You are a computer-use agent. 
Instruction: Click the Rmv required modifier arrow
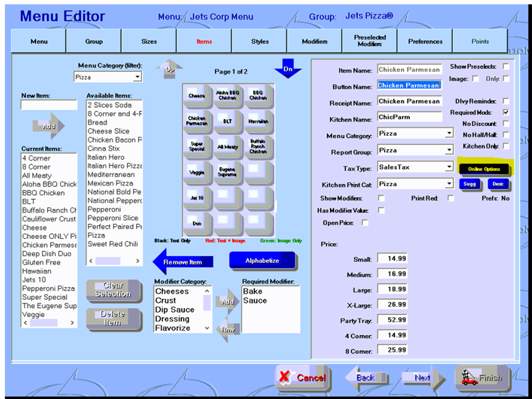tap(228, 329)
